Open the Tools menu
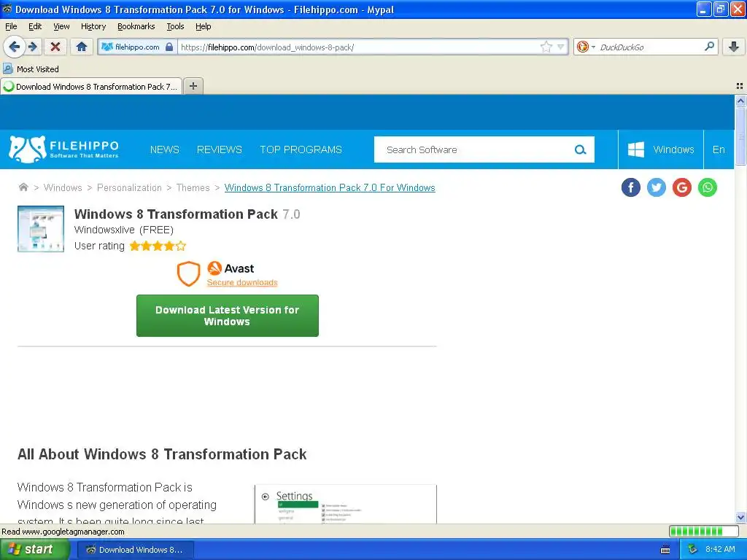 coord(175,26)
